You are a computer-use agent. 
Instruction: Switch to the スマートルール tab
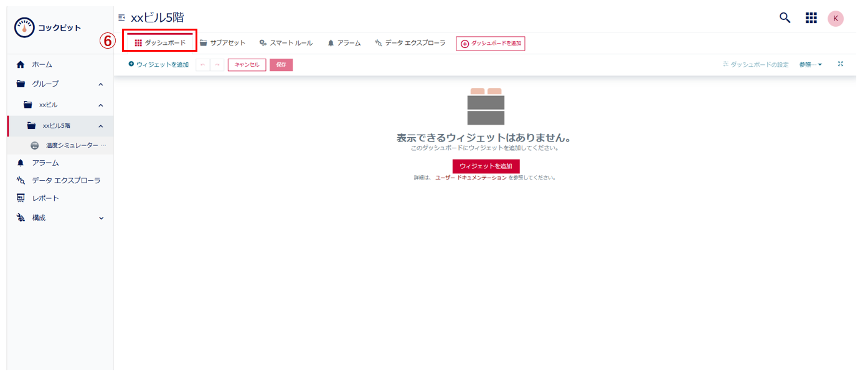(287, 42)
